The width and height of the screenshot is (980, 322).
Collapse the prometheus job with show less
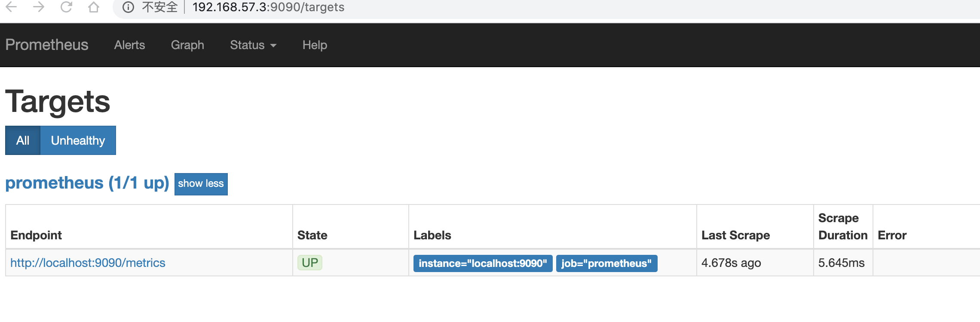[x=201, y=184]
